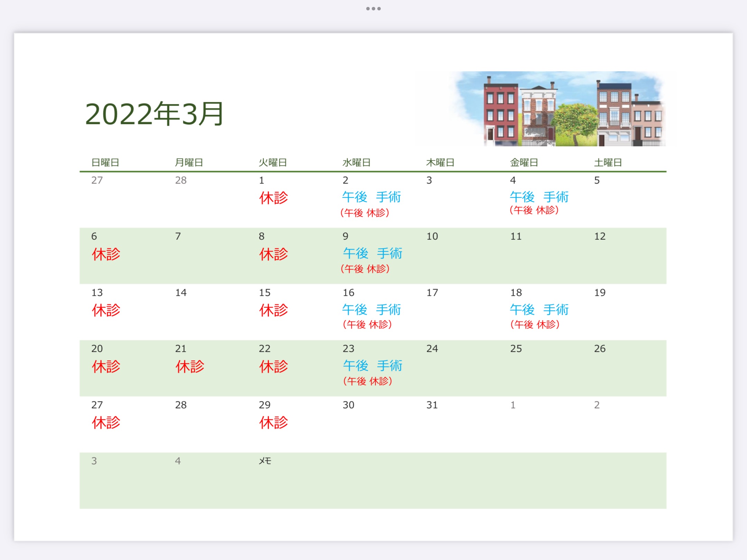Image resolution: width=747 pixels, height=560 pixels.
Task: Click (午後 休診) under March 16
Action: click(x=367, y=325)
